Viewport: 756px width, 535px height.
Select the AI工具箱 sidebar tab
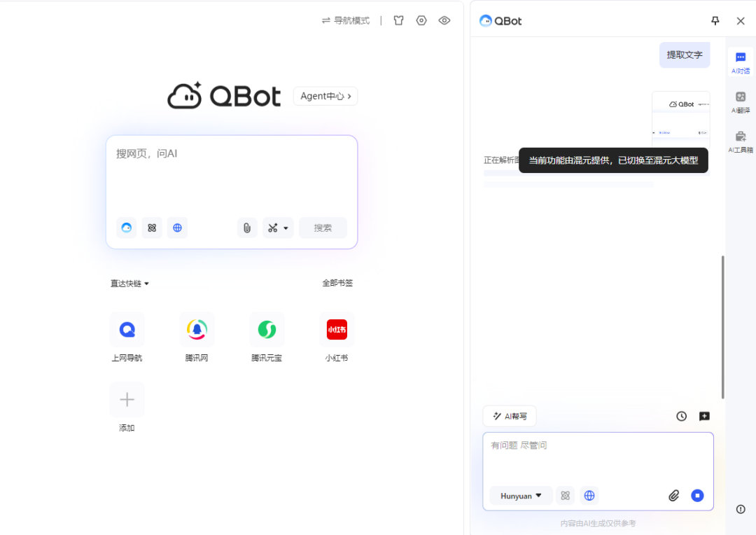click(x=741, y=141)
